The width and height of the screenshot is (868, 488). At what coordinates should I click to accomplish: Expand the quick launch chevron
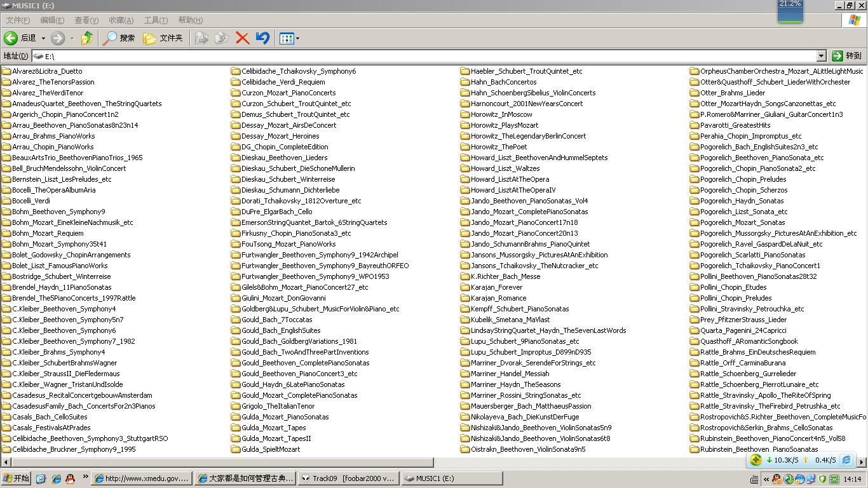85,477
